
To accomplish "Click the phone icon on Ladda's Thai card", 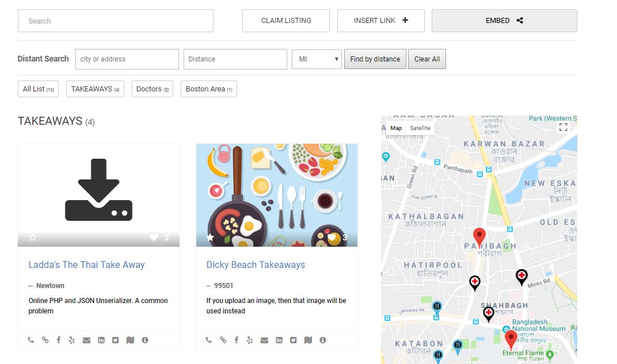I will [x=31, y=340].
